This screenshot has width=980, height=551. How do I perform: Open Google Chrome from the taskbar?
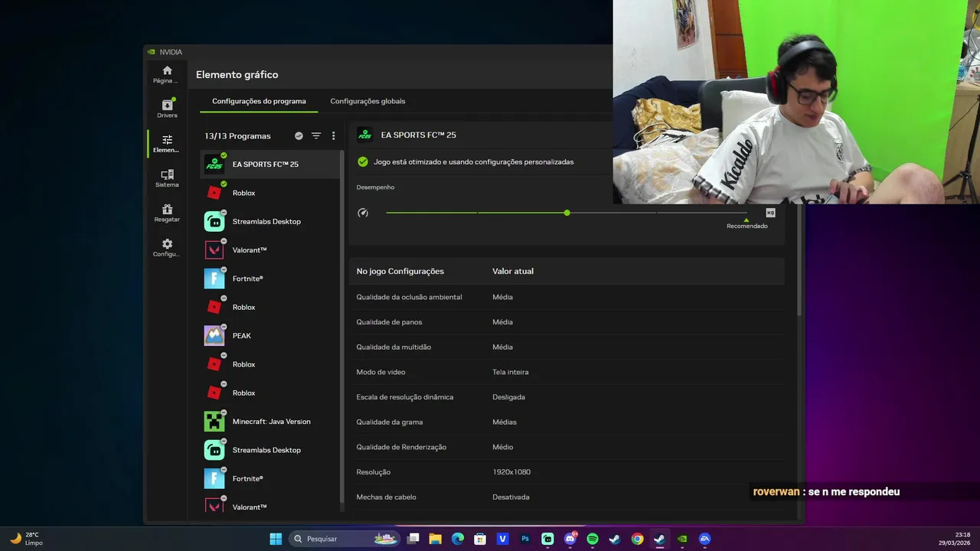(x=637, y=539)
